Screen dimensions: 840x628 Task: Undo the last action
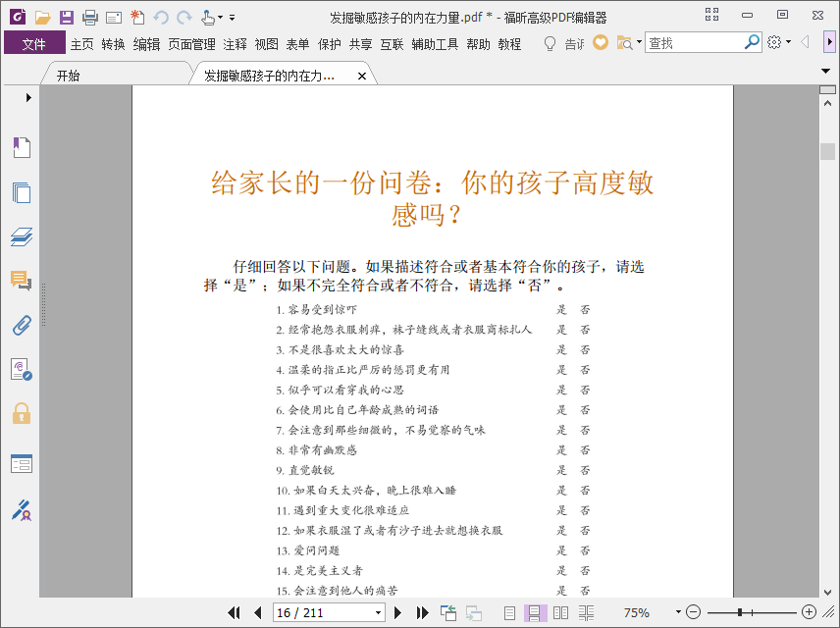pos(161,18)
